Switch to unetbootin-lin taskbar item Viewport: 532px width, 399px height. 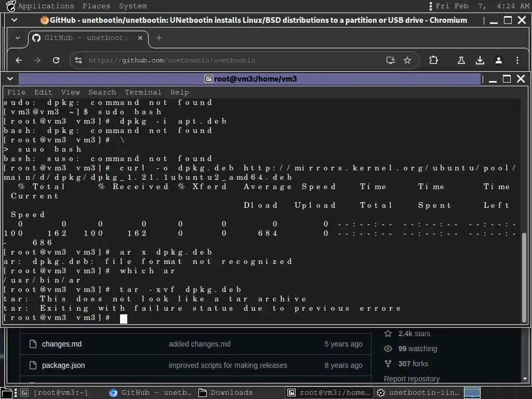coord(418,393)
